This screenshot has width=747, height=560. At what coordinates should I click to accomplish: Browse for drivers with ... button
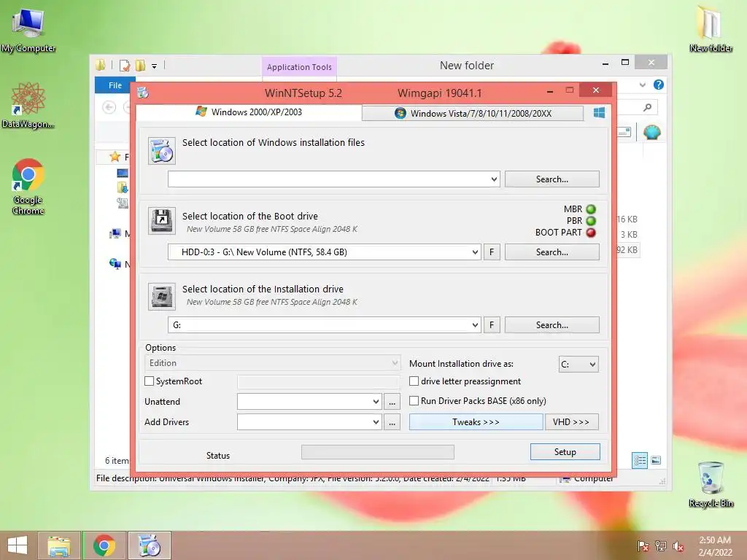click(x=392, y=422)
